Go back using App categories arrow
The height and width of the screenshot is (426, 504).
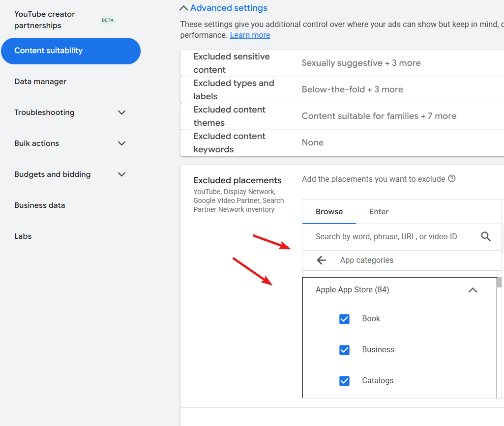click(x=322, y=260)
